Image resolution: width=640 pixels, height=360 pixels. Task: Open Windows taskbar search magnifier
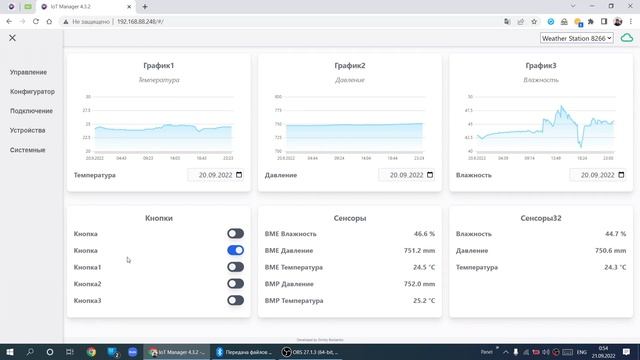pyautogui.click(x=30, y=352)
